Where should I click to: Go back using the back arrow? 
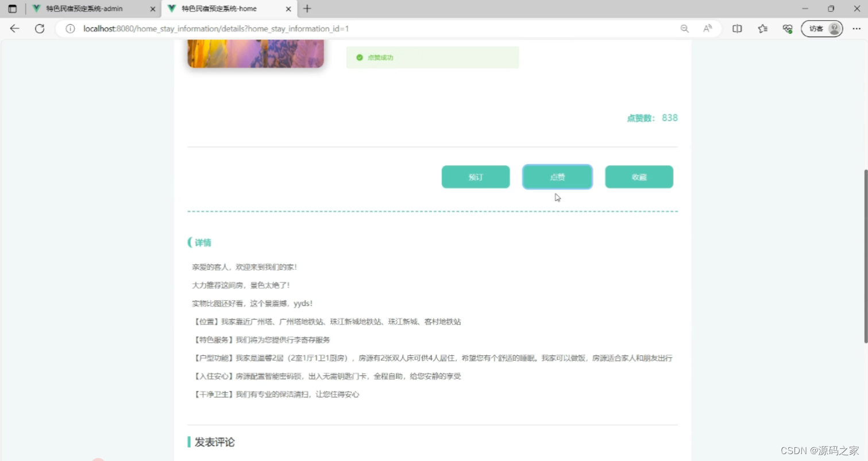click(14, 29)
